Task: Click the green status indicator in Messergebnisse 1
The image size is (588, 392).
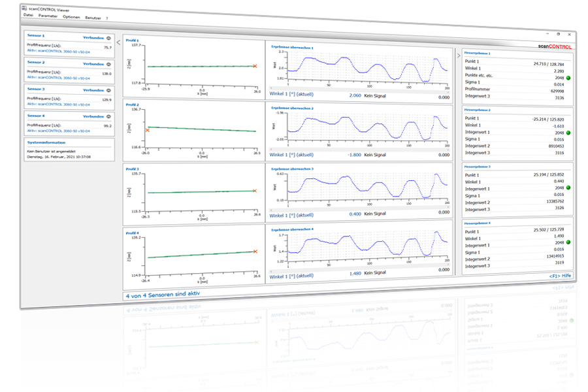Action: coord(569,78)
